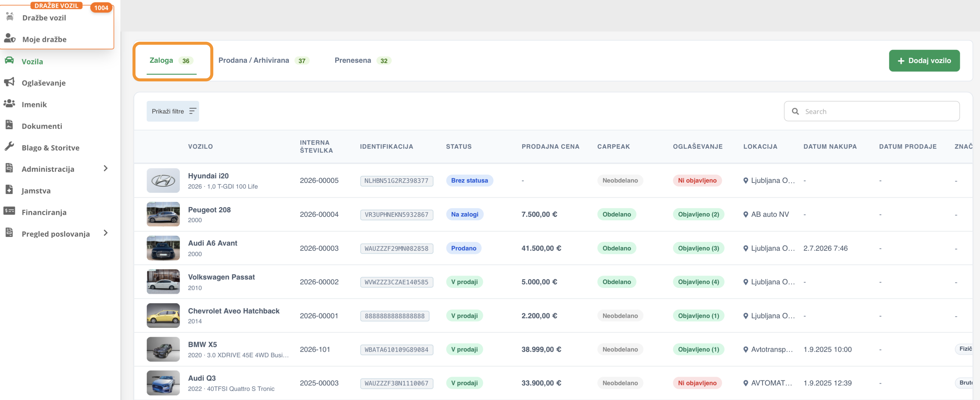The height and width of the screenshot is (400, 980).
Task: Open the Prodana / Arhivirana tab
Action: pos(264,60)
